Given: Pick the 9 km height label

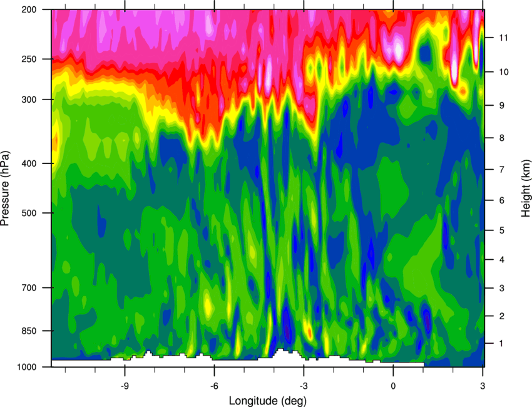Looking at the screenshot, I should [x=501, y=106].
